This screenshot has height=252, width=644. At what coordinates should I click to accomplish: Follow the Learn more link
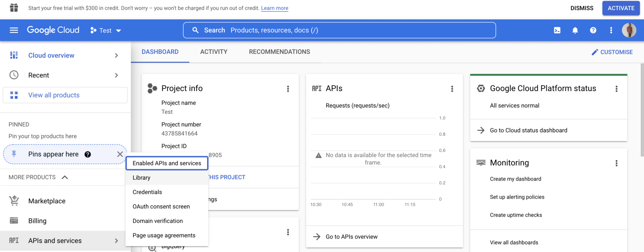[274, 8]
